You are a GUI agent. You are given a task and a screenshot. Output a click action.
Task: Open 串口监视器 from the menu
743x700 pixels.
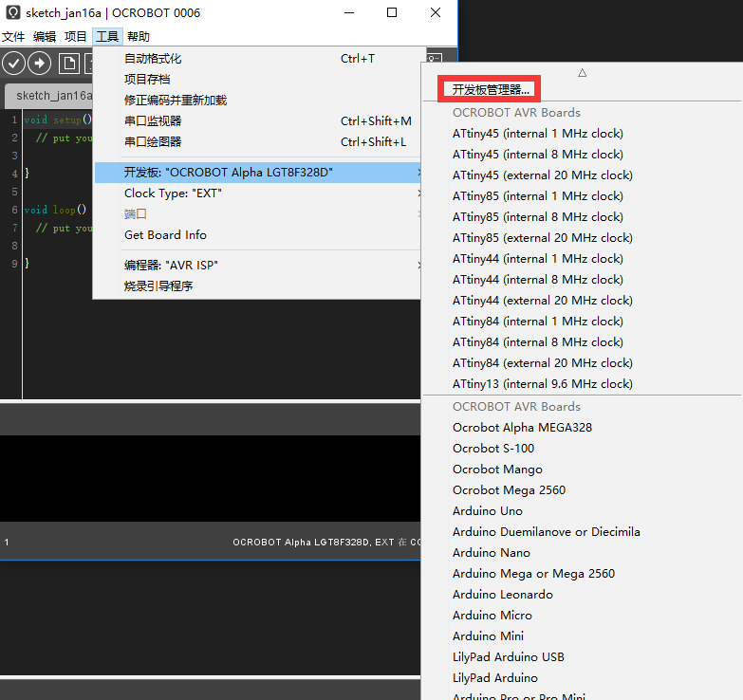coord(258,121)
